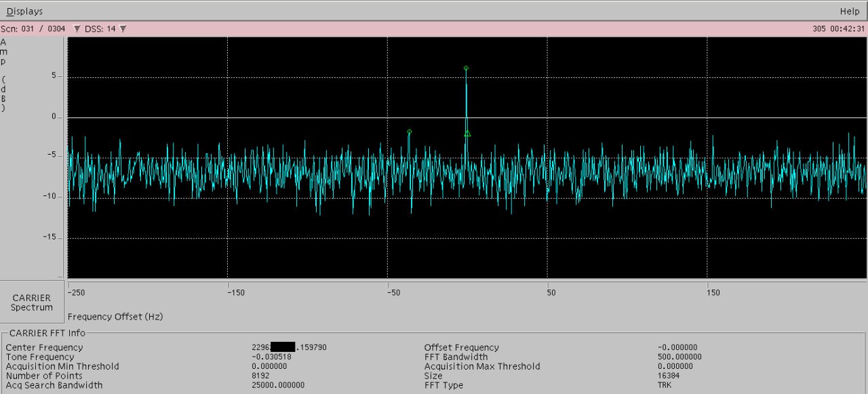Click the Frequency Offset (Hz) axis label
Viewport: 868px width, 394px height.
pos(115,317)
